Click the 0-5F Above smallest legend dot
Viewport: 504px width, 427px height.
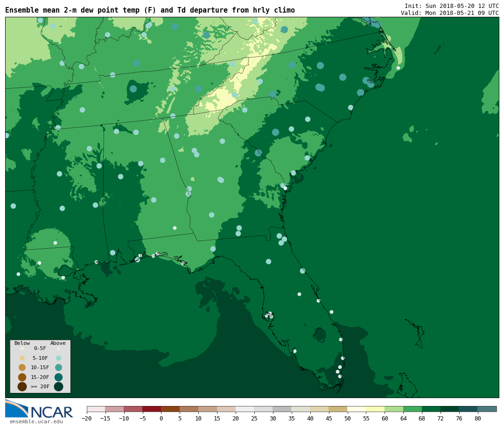(58, 348)
